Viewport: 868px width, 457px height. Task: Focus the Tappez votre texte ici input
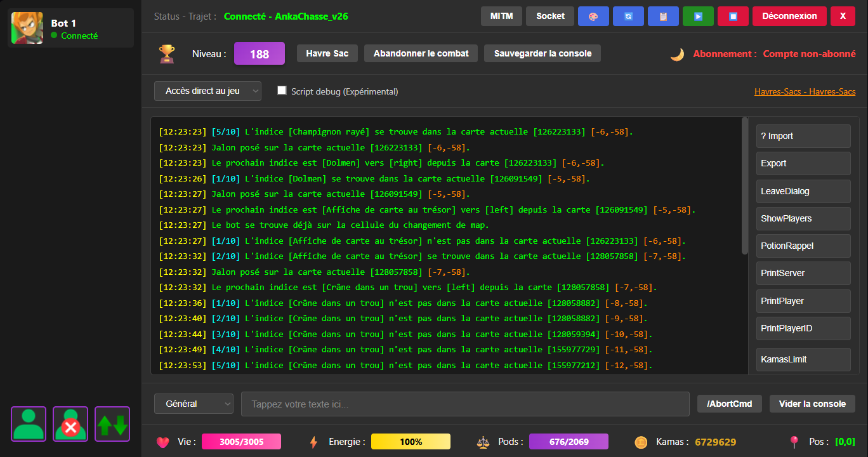tap(464, 404)
